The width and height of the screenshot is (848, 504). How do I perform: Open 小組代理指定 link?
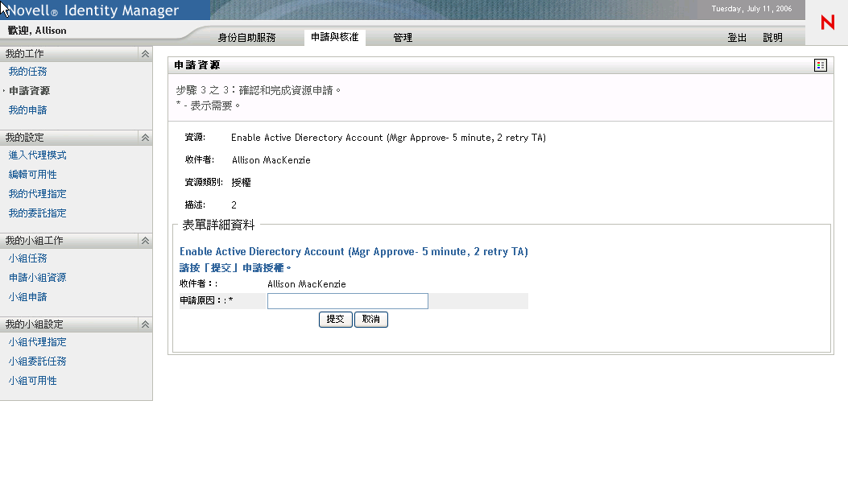[x=37, y=342]
